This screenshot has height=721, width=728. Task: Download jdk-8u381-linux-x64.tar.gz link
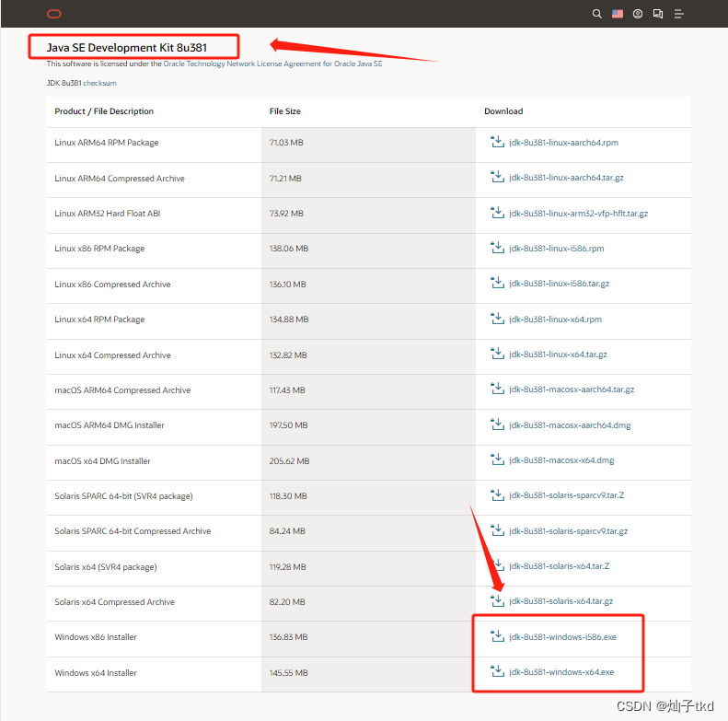coord(558,355)
